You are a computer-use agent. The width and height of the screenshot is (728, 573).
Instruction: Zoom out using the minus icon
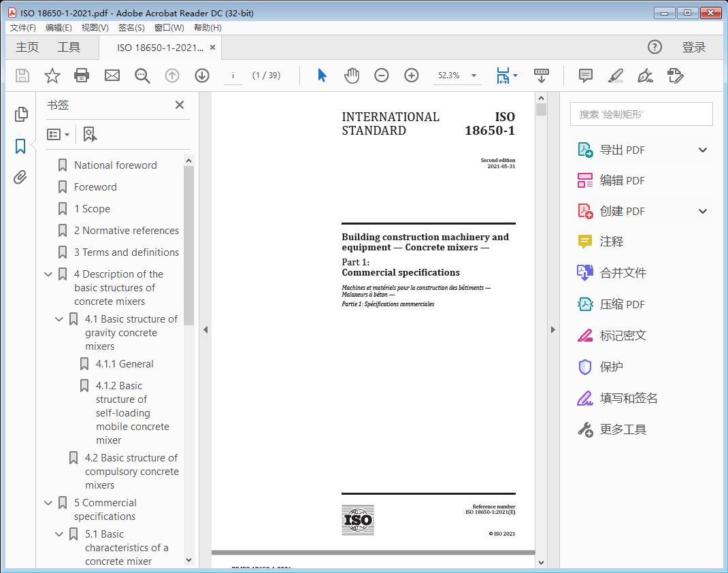[381, 76]
